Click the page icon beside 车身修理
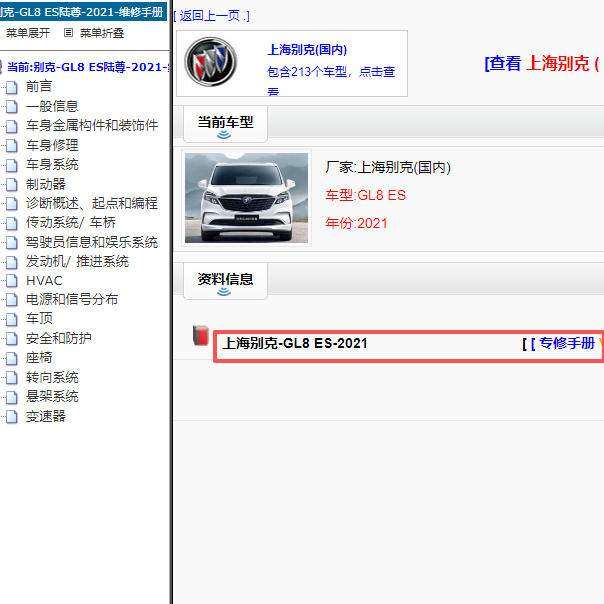Screen dimensions: 604x604 click(x=12, y=146)
